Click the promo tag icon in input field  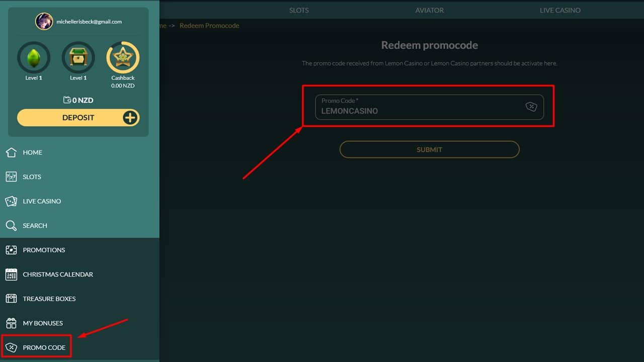(531, 107)
